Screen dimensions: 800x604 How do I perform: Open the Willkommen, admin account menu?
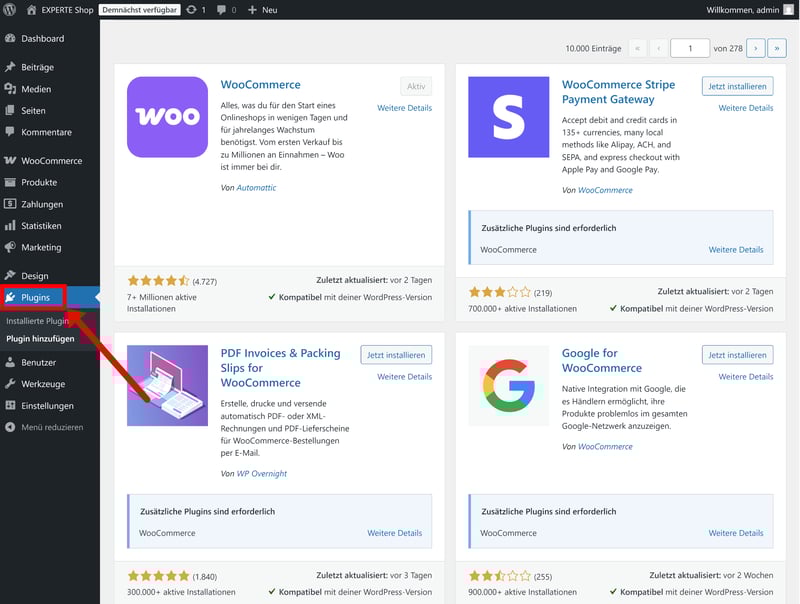740,9
